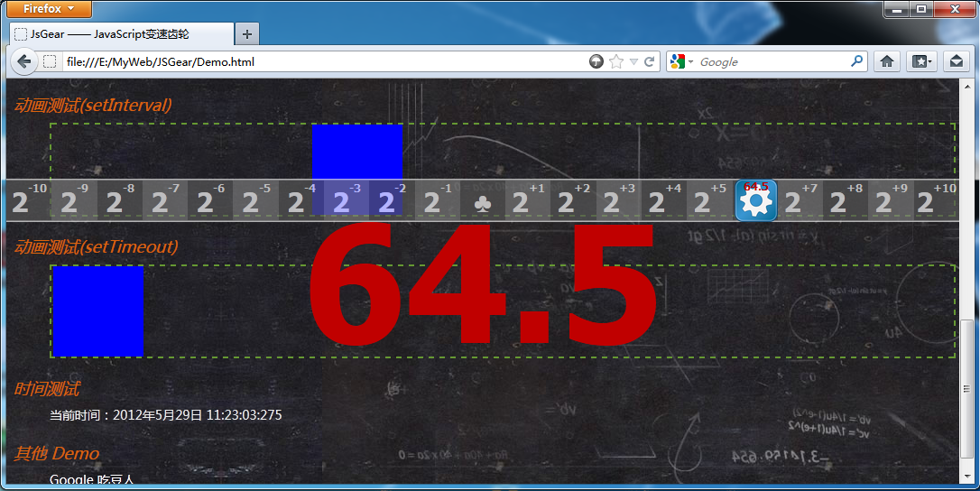Click the Go arrow in the address bar
The image size is (980, 491).
(596, 61)
